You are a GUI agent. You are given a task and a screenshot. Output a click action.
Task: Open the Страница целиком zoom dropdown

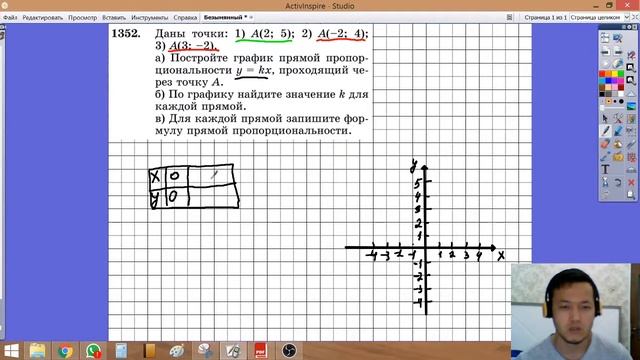600,18
